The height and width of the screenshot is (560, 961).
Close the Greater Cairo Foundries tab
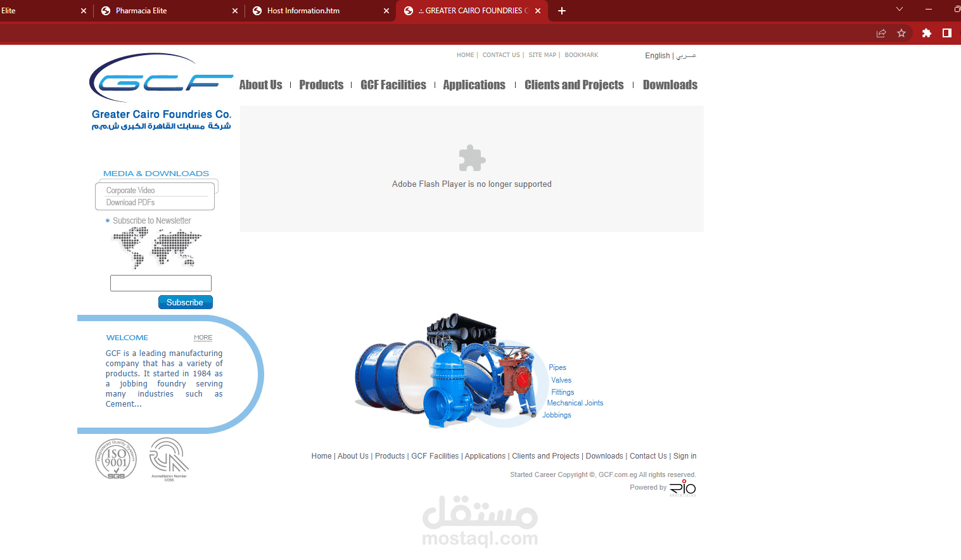[x=538, y=11]
